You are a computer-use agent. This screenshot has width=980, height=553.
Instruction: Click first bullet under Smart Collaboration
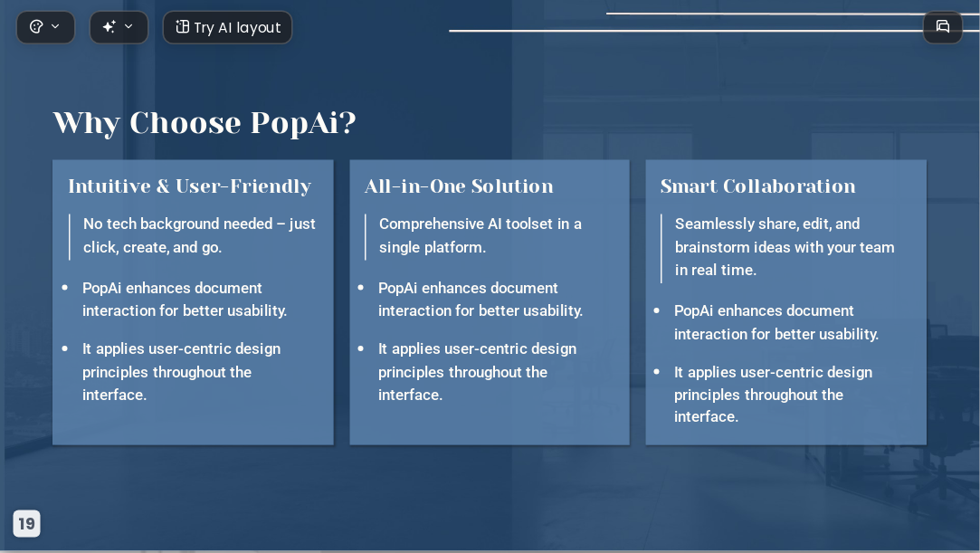pos(776,322)
